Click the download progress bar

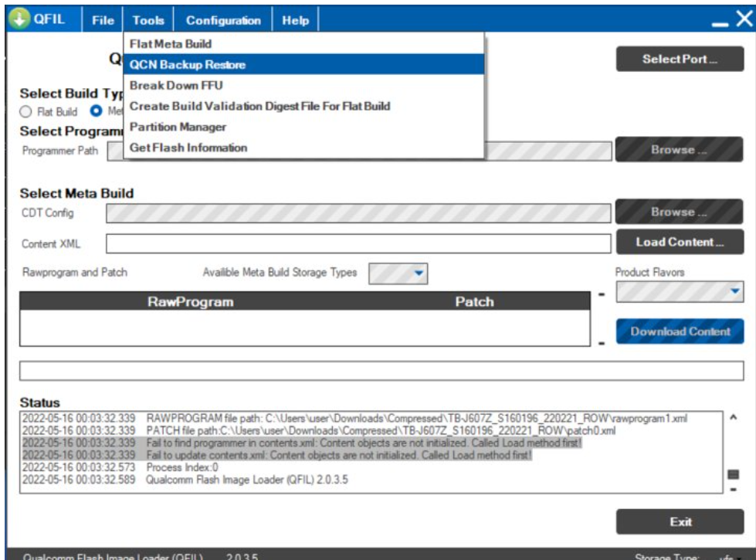pyautogui.click(x=381, y=371)
